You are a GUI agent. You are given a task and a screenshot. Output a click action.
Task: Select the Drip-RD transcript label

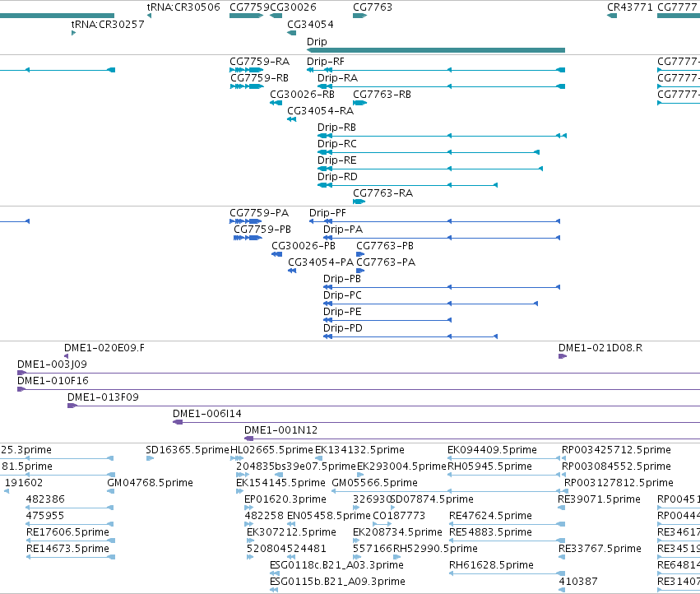[337, 177]
